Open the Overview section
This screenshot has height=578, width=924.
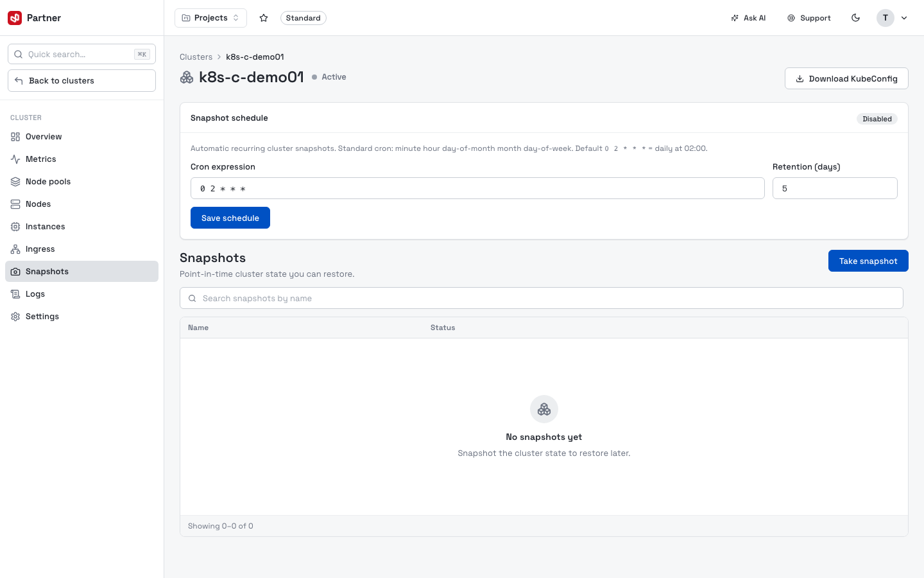81,137
